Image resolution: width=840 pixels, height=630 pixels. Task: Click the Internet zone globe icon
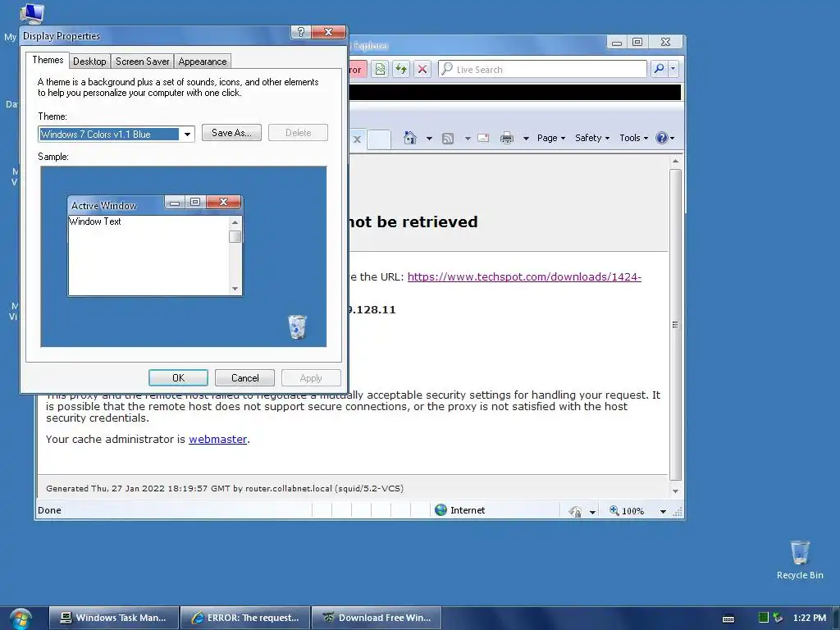[x=441, y=510]
